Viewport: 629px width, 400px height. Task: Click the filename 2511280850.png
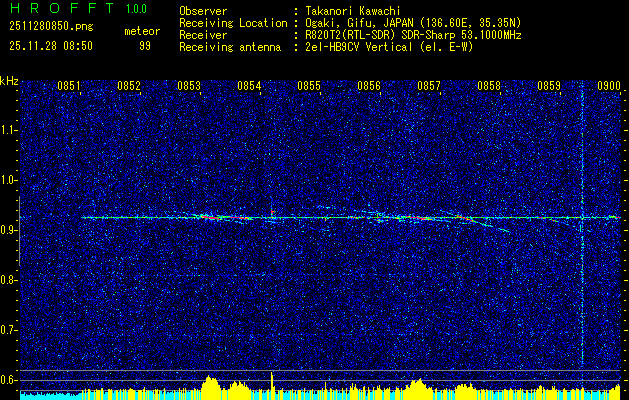click(x=51, y=27)
